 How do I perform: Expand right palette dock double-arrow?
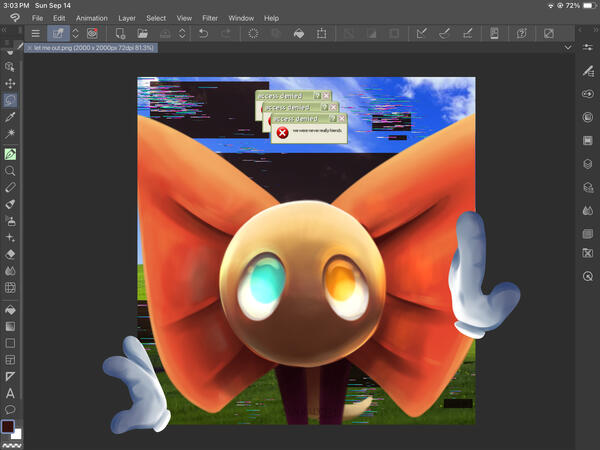[596, 29]
